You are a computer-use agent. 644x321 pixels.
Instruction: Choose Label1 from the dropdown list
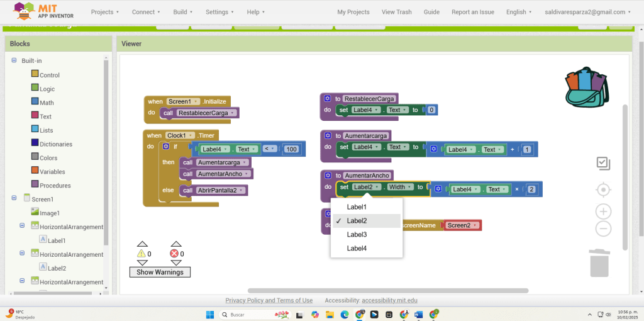[x=357, y=207]
